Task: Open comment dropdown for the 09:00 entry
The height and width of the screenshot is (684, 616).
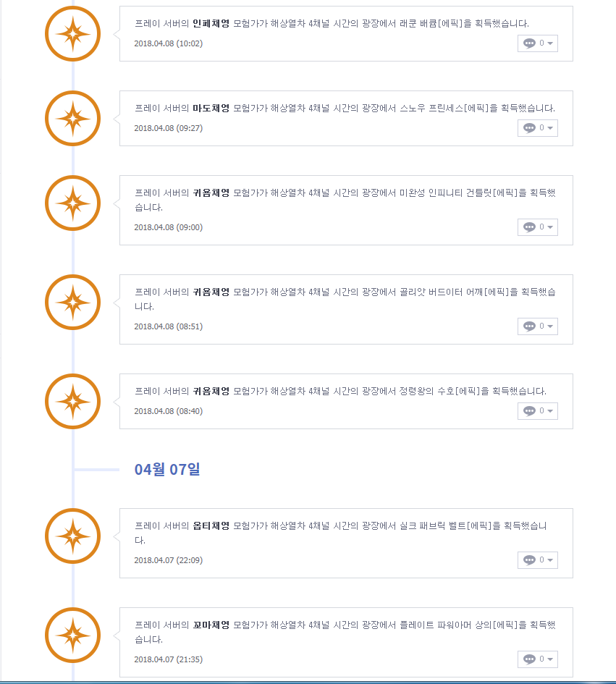Action: tap(538, 227)
